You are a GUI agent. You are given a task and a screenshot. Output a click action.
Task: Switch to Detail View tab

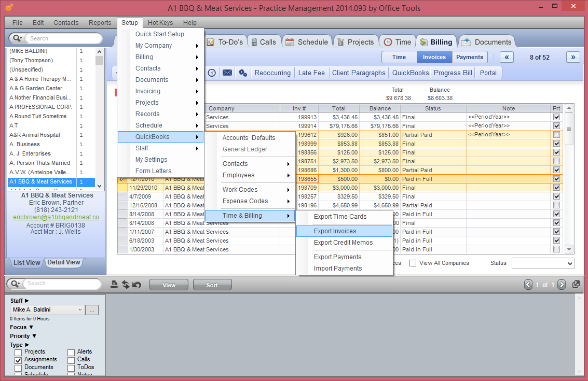point(64,262)
